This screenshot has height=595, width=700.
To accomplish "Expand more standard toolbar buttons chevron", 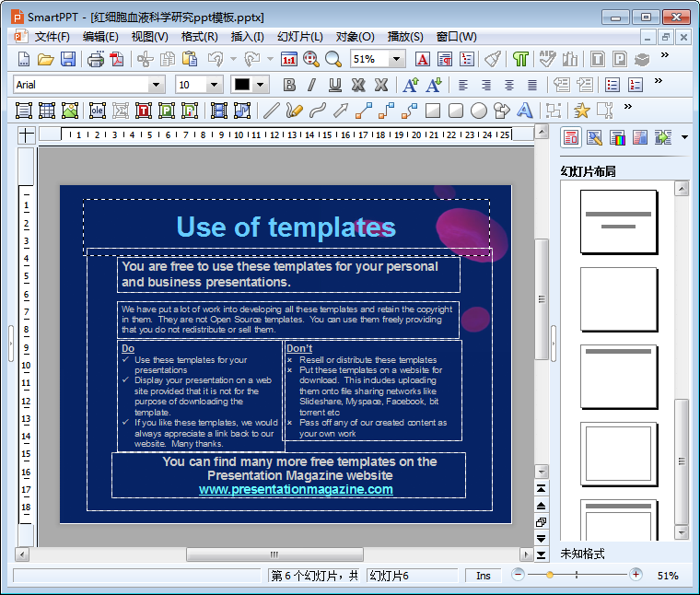I will 665,55.
